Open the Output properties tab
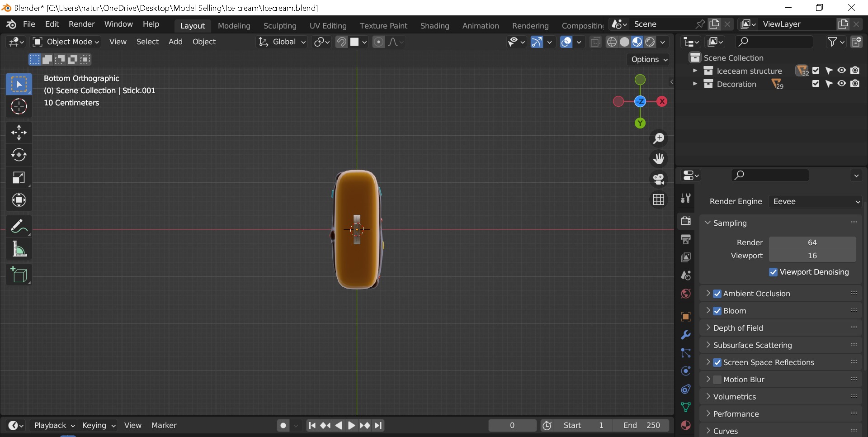This screenshot has width=868, height=437. pos(686,239)
